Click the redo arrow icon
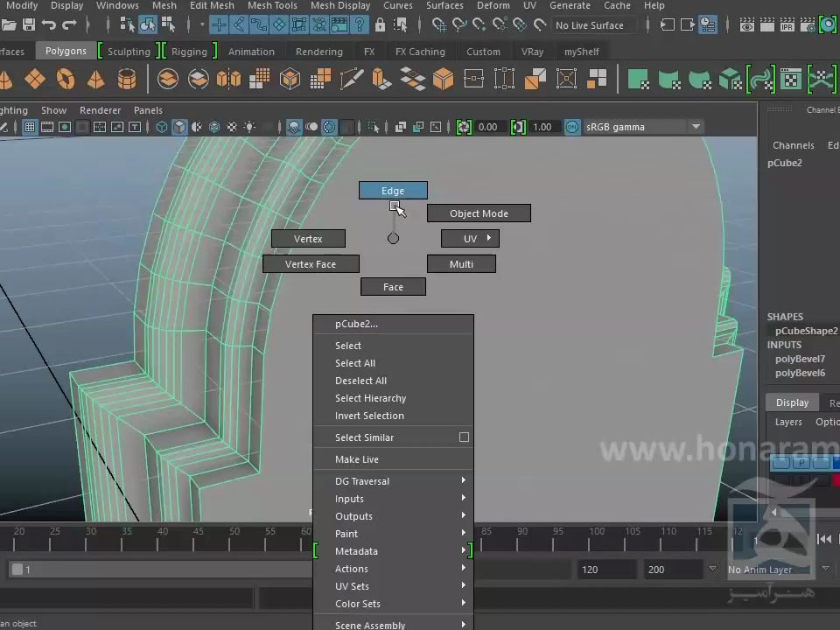Image resolution: width=840 pixels, height=630 pixels. [69, 24]
